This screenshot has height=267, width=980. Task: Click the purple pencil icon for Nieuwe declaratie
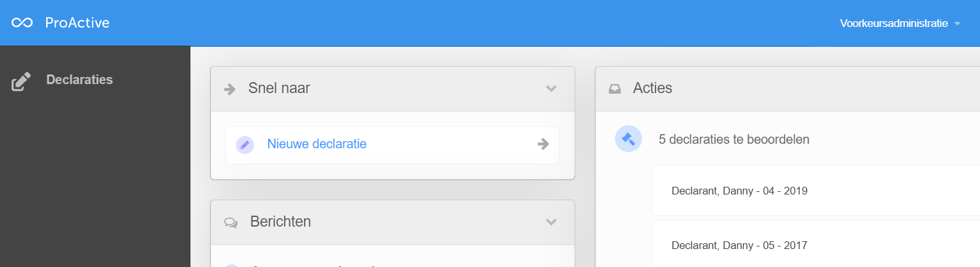244,145
